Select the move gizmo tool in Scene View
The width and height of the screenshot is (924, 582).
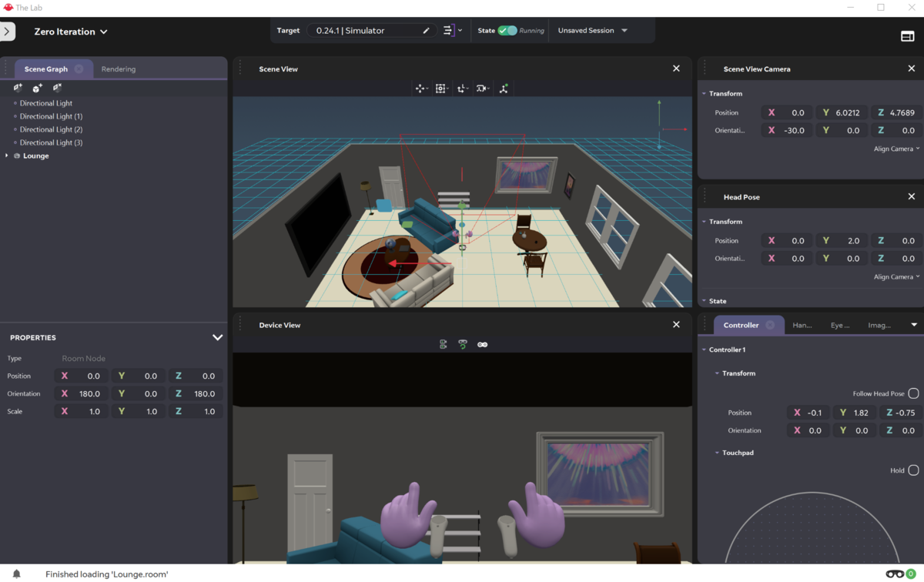tap(421, 89)
